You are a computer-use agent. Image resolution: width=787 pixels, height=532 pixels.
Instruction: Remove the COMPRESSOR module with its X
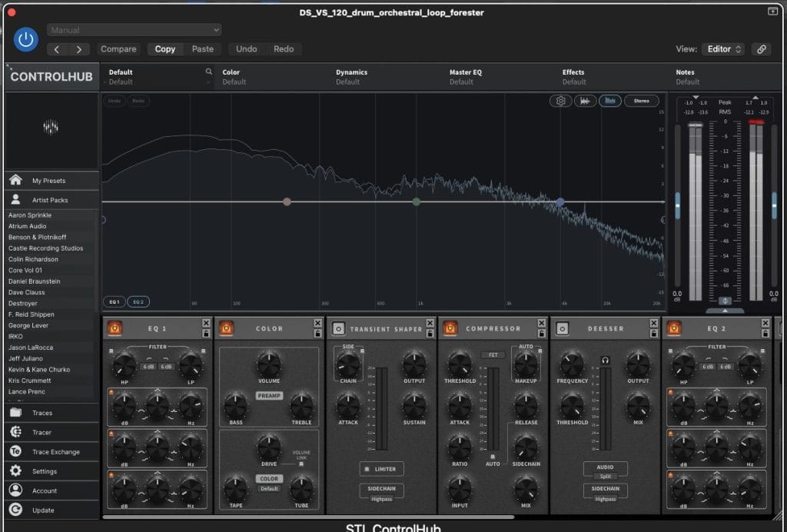pos(542,323)
